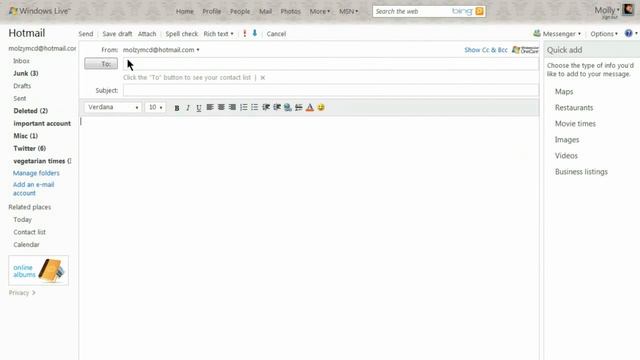Open Mail from top navigation

[265, 11]
